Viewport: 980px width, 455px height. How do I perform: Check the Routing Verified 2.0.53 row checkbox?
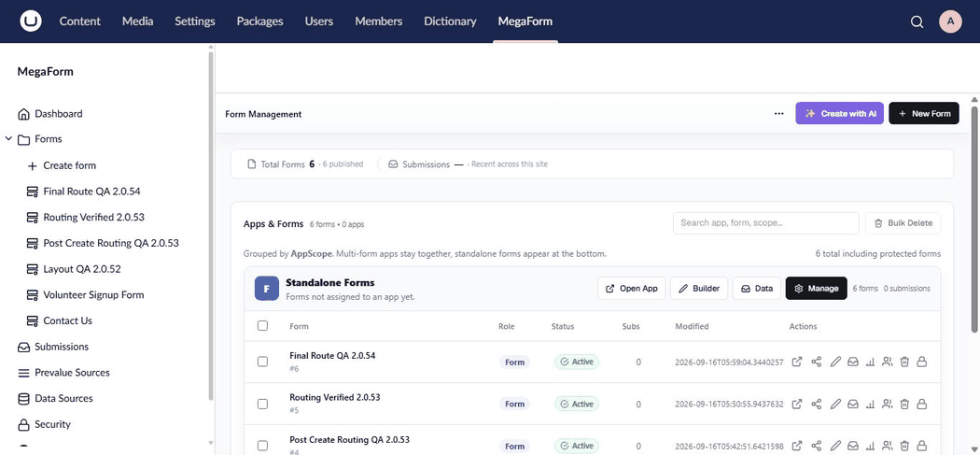(262, 405)
